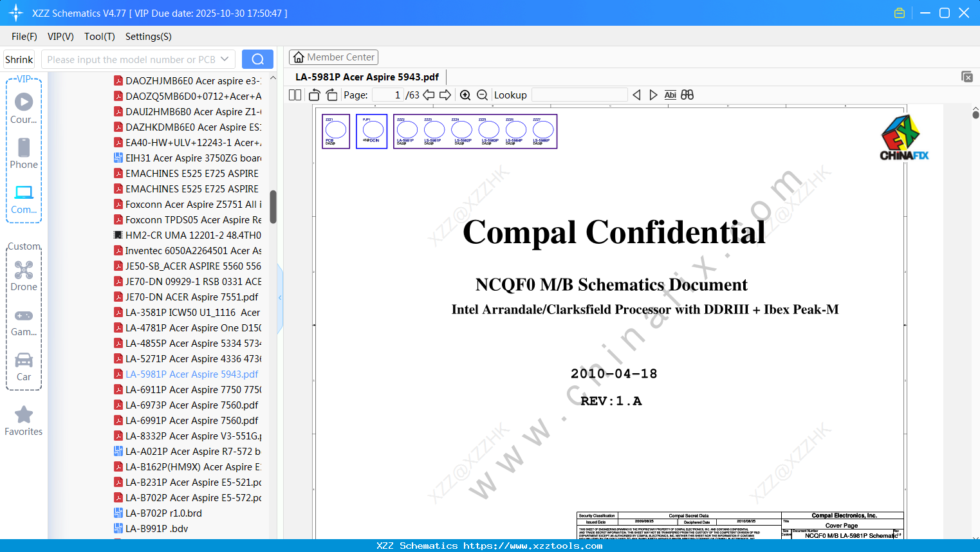Click the yellow VIP bag icon in title bar
Viewport: 980px width, 552px height.
pyautogui.click(x=900, y=13)
